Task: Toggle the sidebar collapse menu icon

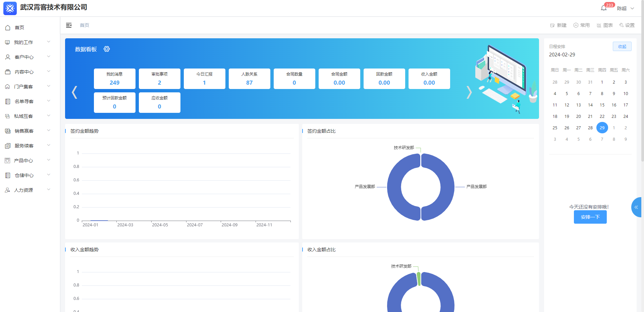Action: click(69, 25)
